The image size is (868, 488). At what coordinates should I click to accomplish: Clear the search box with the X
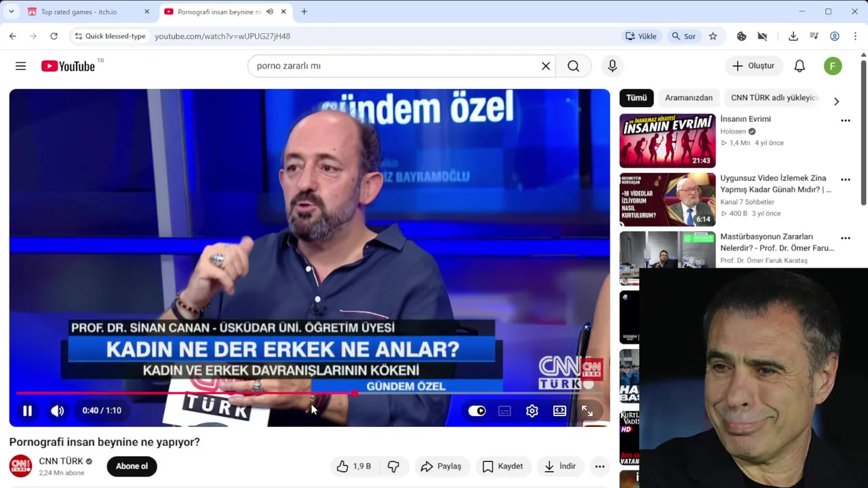[546, 66]
